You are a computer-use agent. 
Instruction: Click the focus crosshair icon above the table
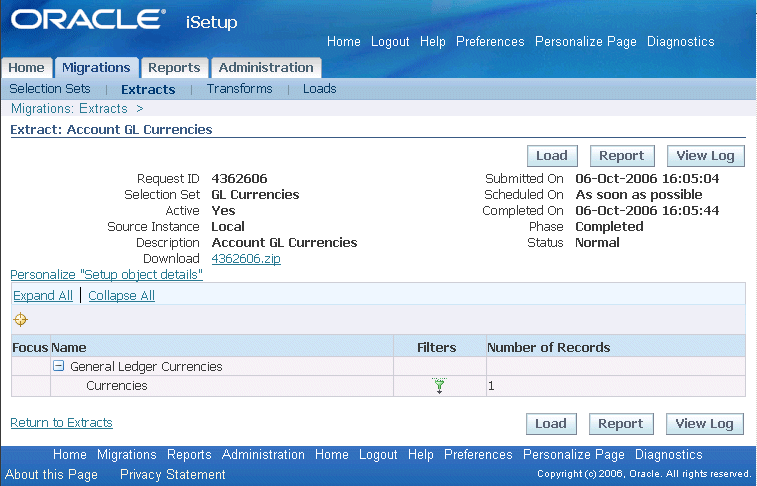20,319
